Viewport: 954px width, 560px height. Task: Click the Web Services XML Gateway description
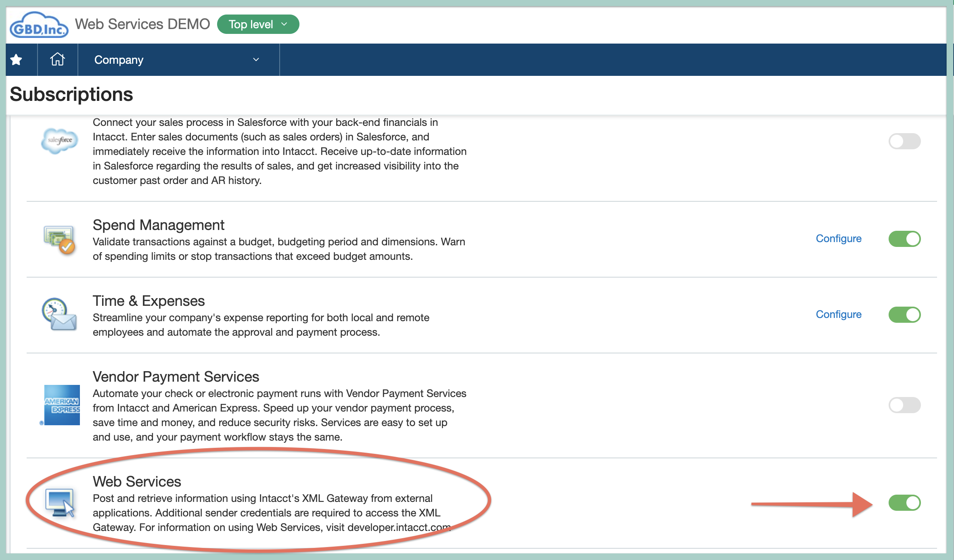(x=272, y=513)
